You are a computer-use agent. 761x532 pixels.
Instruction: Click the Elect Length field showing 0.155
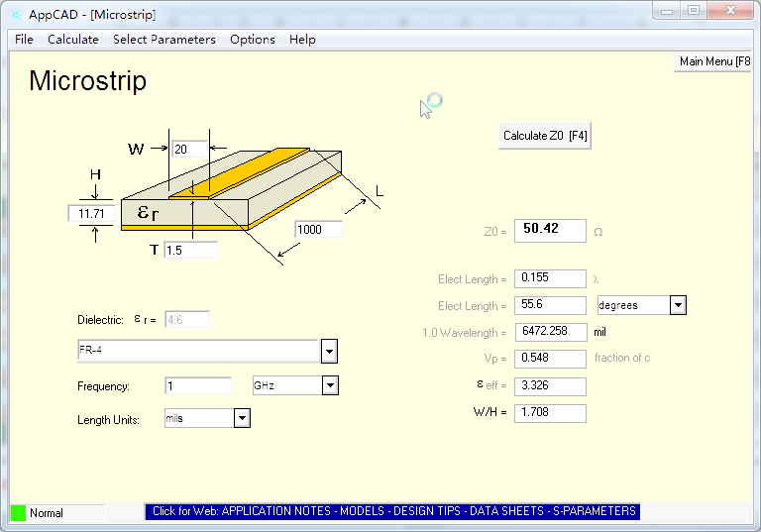pyautogui.click(x=550, y=278)
